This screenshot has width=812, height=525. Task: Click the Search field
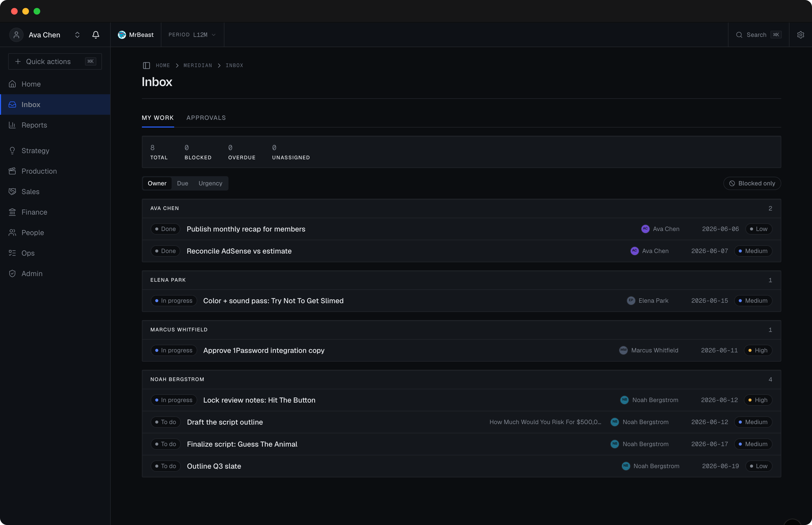[758, 35]
